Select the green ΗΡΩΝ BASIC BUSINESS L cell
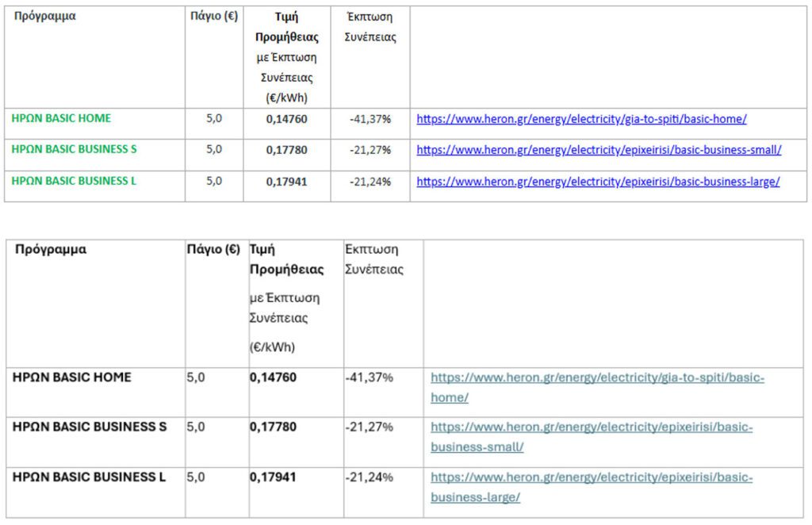 [x=74, y=181]
